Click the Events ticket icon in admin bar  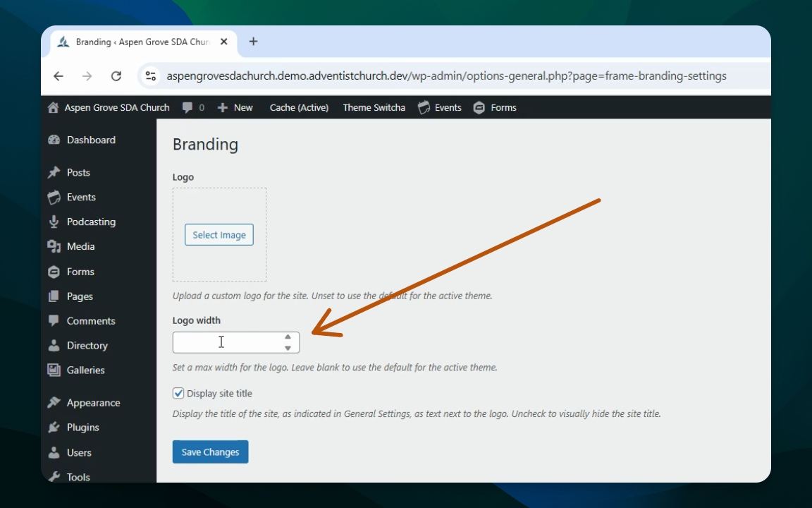pos(424,107)
